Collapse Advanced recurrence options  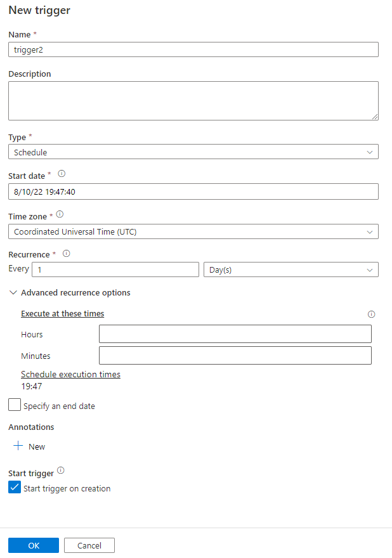[13, 293]
